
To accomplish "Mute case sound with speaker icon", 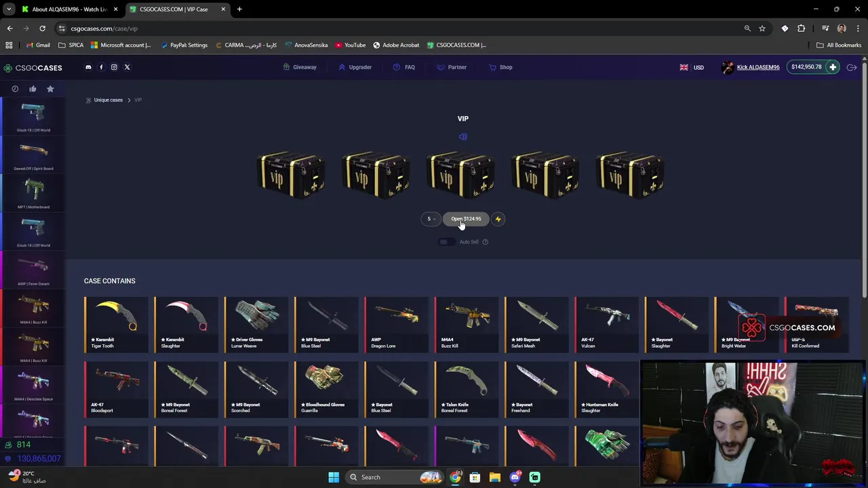I will click(x=463, y=137).
